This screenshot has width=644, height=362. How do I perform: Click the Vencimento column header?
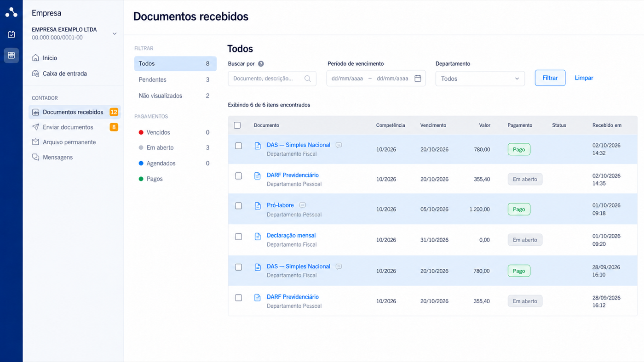[x=433, y=125]
